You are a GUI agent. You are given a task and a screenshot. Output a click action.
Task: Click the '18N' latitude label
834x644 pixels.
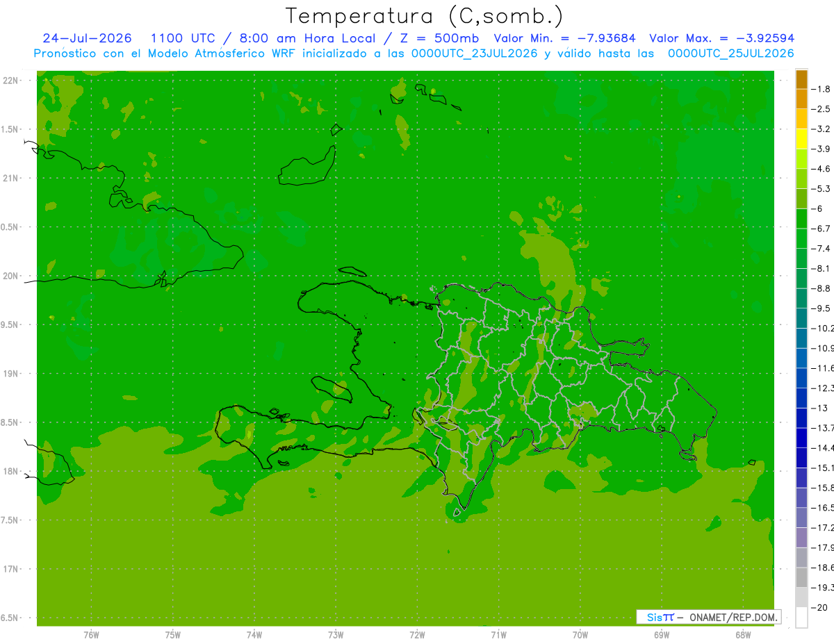(x=10, y=472)
